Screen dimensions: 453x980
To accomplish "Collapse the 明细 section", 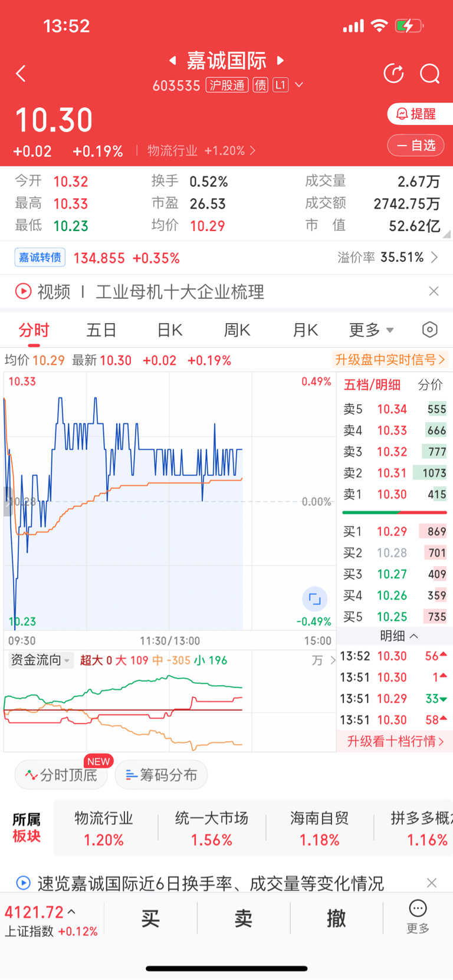I will [x=399, y=636].
